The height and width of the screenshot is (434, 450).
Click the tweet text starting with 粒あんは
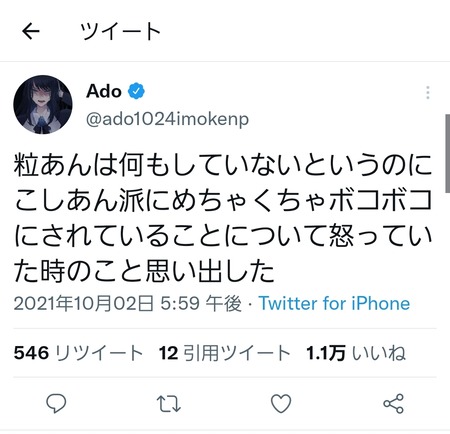[223, 165]
